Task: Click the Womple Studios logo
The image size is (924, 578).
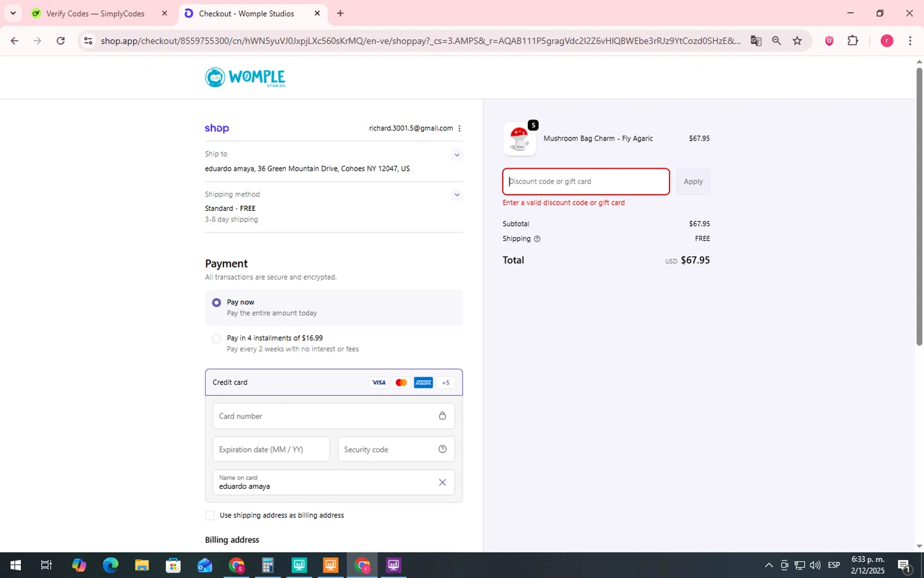Action: coord(245,78)
